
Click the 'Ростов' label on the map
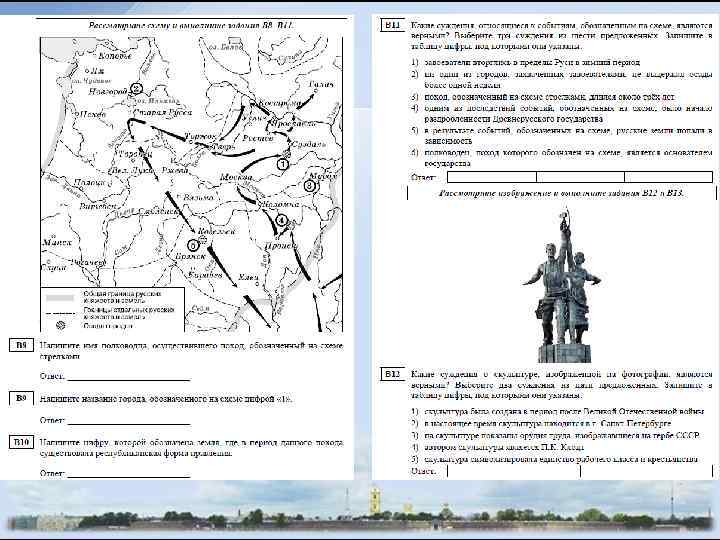click(257, 138)
